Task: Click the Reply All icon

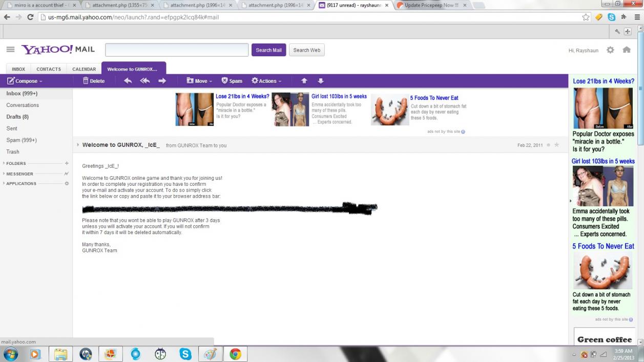Action: pos(145,81)
